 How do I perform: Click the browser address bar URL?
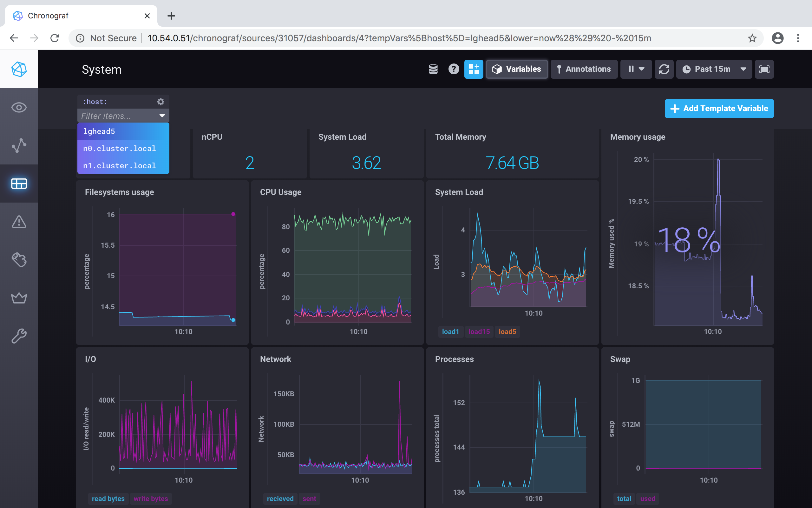(x=399, y=38)
